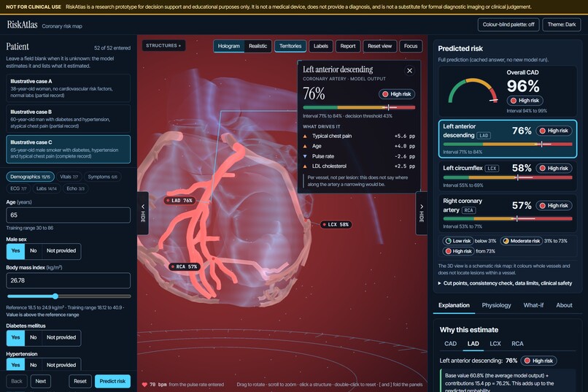
Task: Open the About tab
Action: click(564, 305)
